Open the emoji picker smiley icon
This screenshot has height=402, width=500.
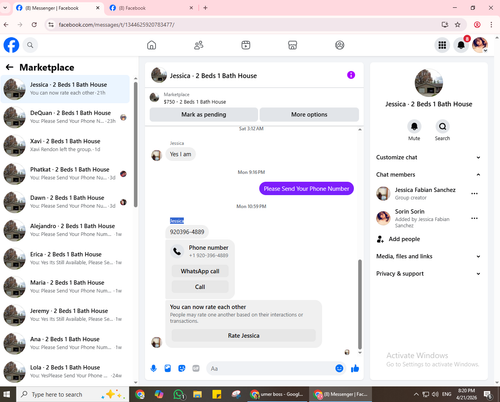[x=339, y=368]
